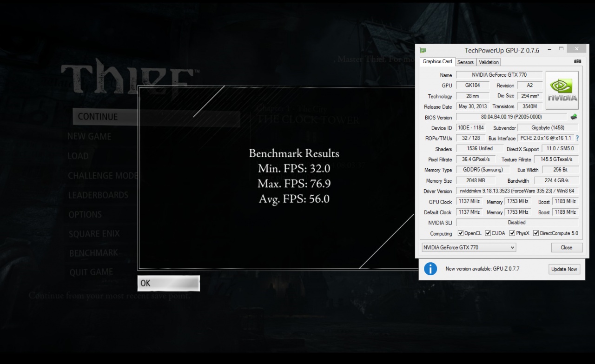Switch to the Graphics Card tab
Viewport: 595px width, 364px height.
[437, 62]
